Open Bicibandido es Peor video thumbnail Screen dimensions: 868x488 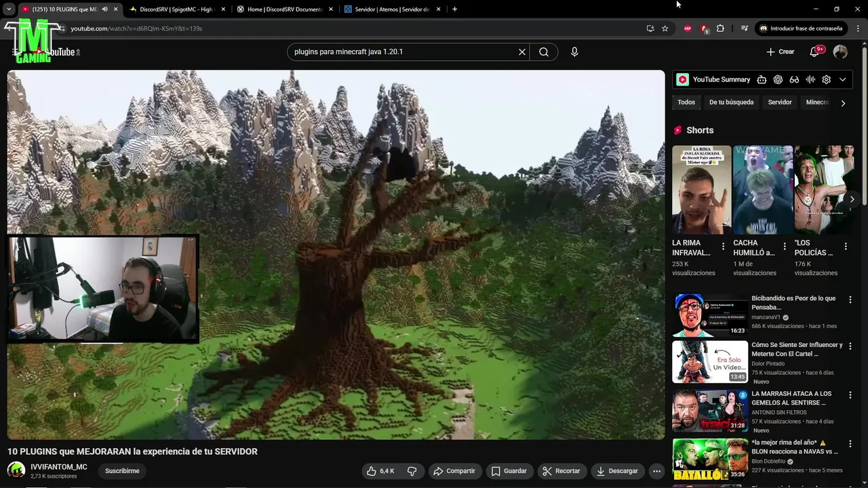click(x=710, y=315)
